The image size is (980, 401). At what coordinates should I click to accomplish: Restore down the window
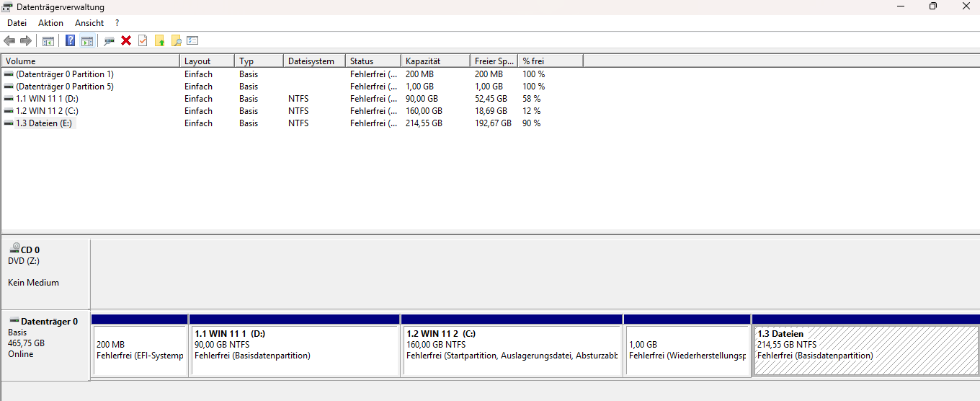point(932,6)
